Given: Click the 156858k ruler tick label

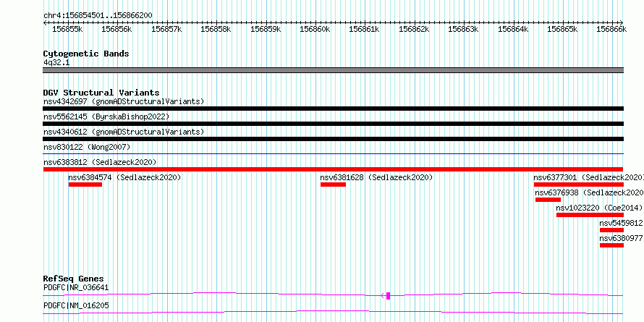Looking at the screenshot, I should pos(216,29).
